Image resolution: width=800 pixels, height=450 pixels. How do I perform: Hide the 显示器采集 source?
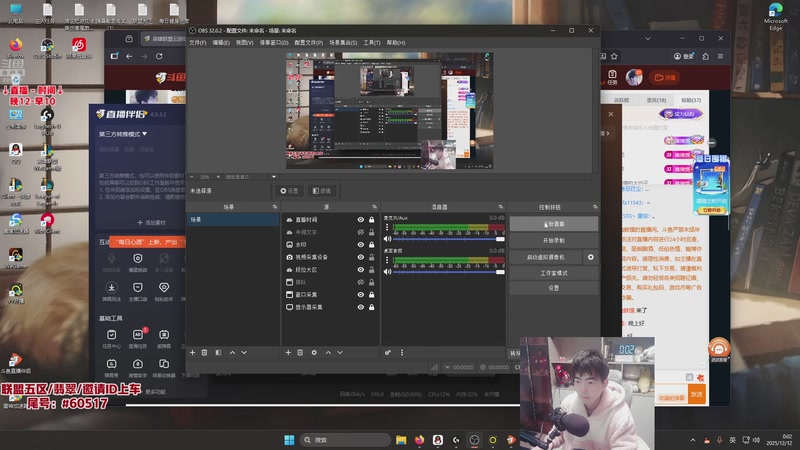click(361, 307)
